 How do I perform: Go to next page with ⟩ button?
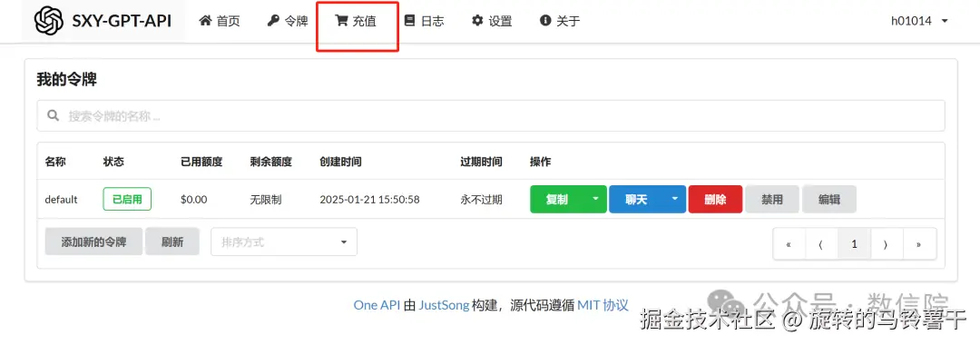pyautogui.click(x=886, y=243)
